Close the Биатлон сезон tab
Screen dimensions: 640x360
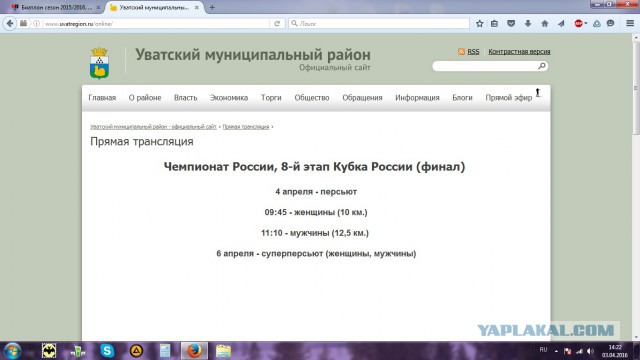click(98, 7)
